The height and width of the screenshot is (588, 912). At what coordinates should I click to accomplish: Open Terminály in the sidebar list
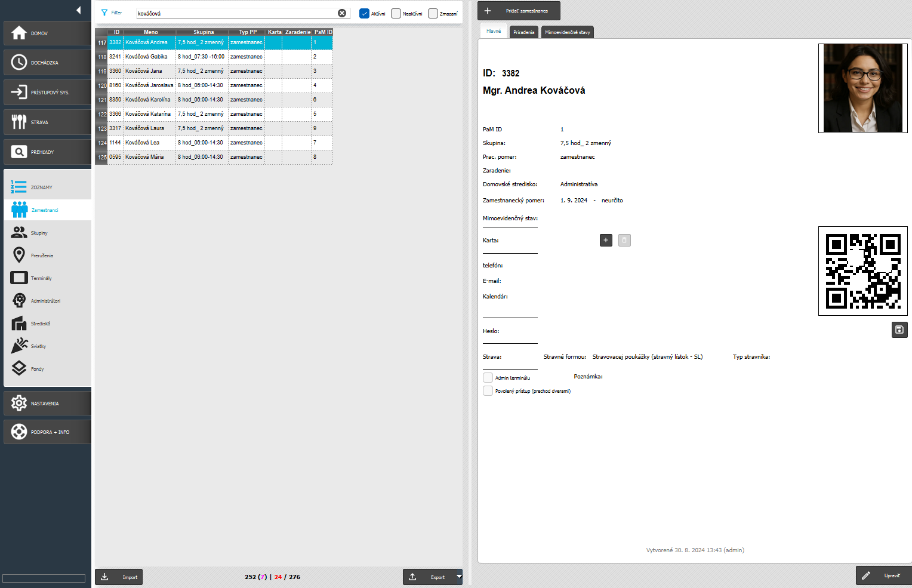pyautogui.click(x=41, y=278)
